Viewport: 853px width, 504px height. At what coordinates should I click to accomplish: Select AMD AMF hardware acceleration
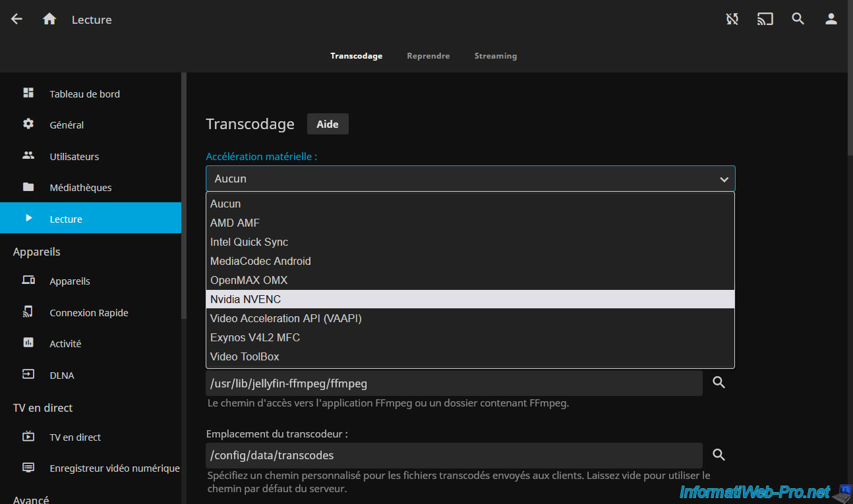pos(470,223)
